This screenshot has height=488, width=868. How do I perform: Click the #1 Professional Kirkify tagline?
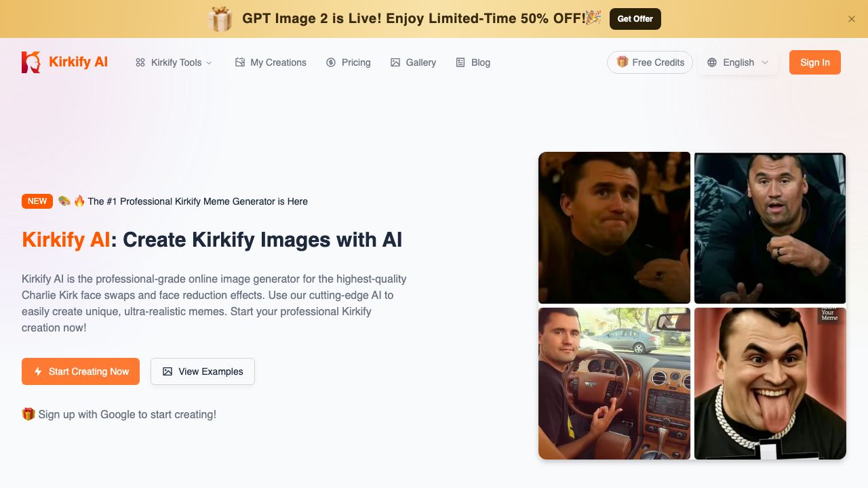198,201
